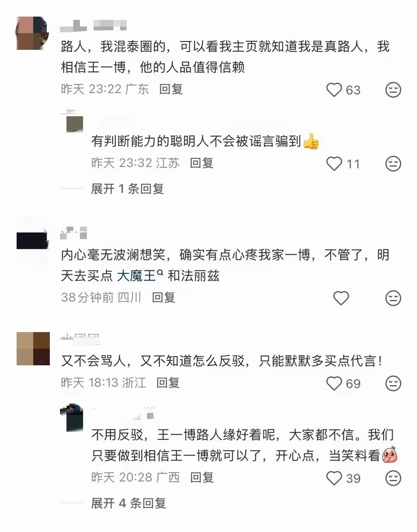Tap 回复 on the Sichuan comment
The image size is (417, 532).
[164, 297]
